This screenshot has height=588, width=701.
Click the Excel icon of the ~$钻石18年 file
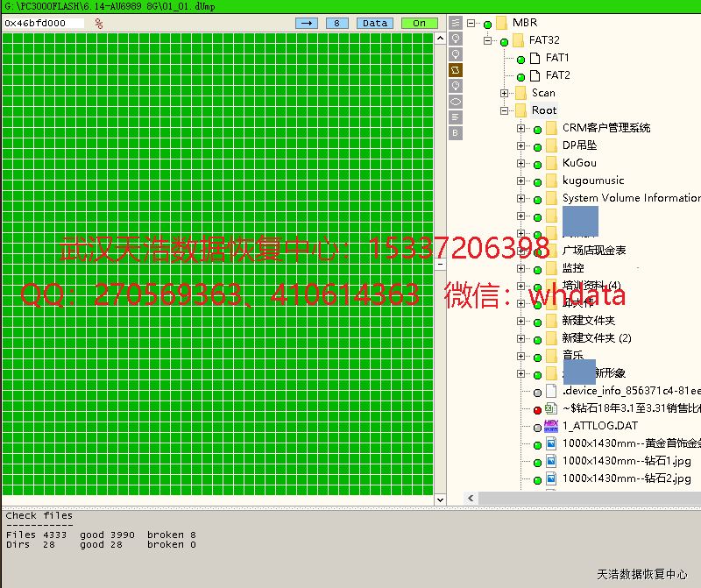[551, 408]
